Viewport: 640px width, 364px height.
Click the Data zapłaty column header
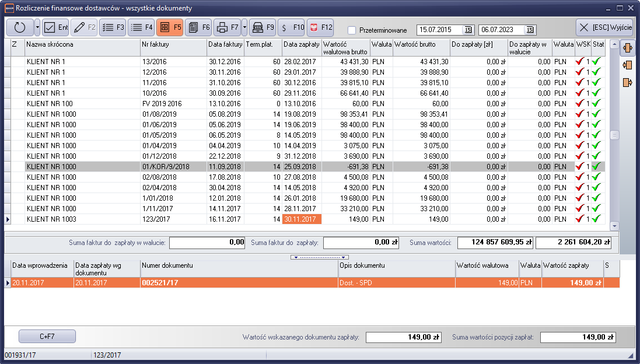301,44
